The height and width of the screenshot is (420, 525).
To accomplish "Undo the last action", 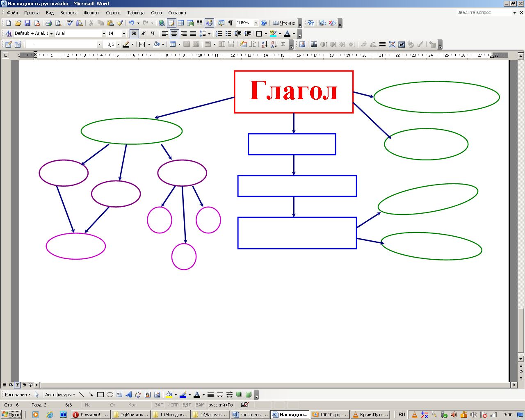I will (131, 23).
